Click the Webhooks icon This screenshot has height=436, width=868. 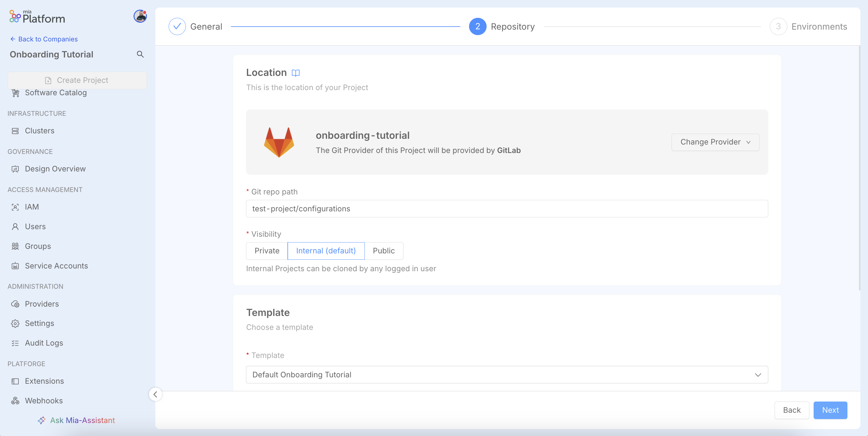point(15,401)
